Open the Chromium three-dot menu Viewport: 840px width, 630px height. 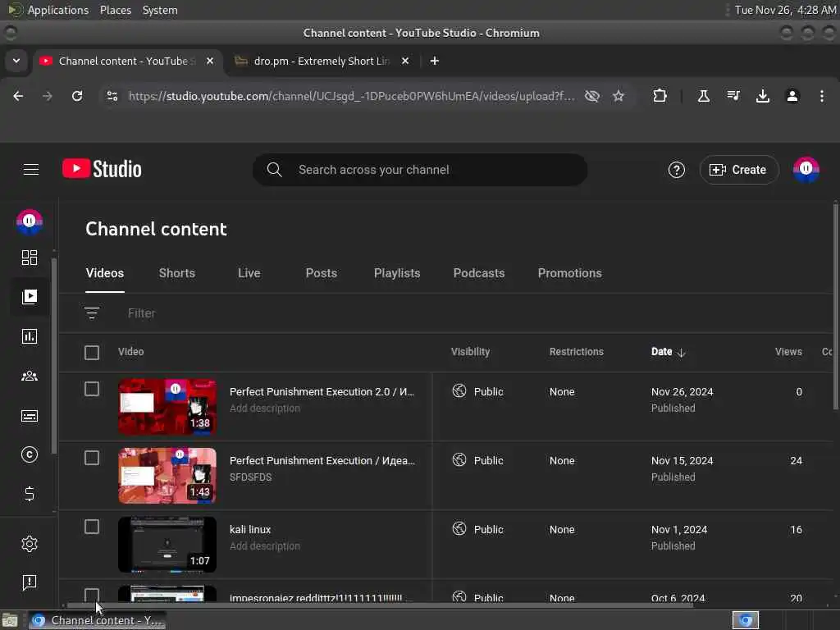point(822,96)
